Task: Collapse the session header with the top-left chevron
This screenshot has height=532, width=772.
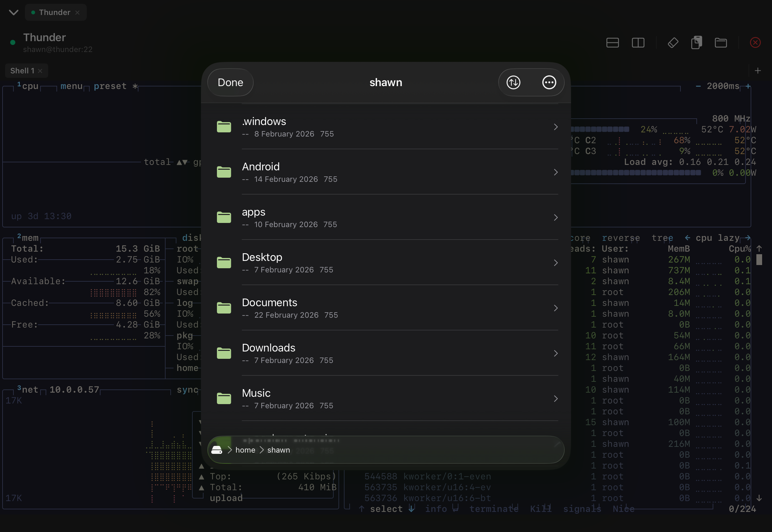Action: (x=14, y=12)
